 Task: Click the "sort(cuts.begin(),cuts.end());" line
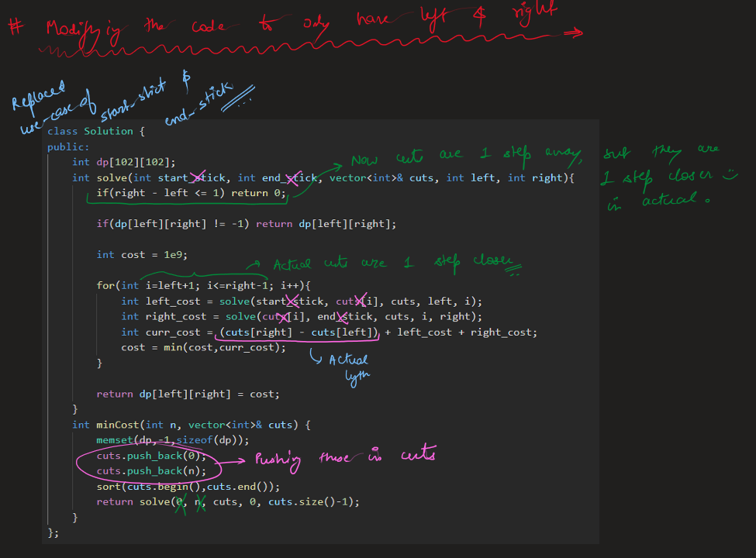188,487
